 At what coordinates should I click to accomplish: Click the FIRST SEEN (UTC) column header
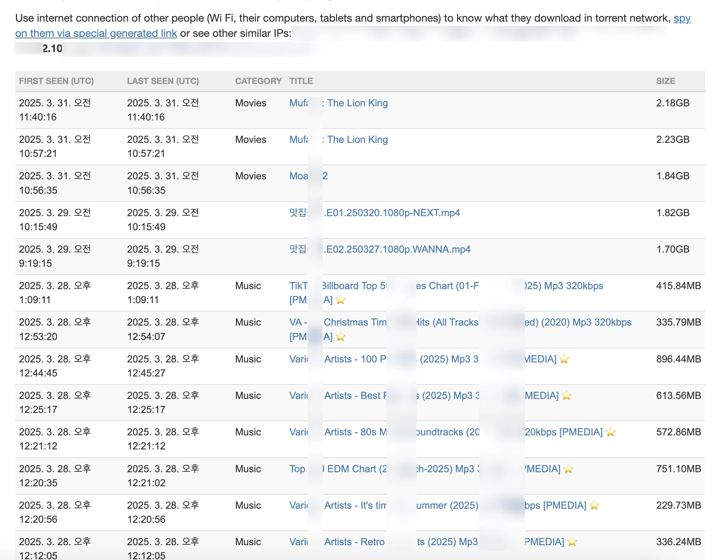56,81
